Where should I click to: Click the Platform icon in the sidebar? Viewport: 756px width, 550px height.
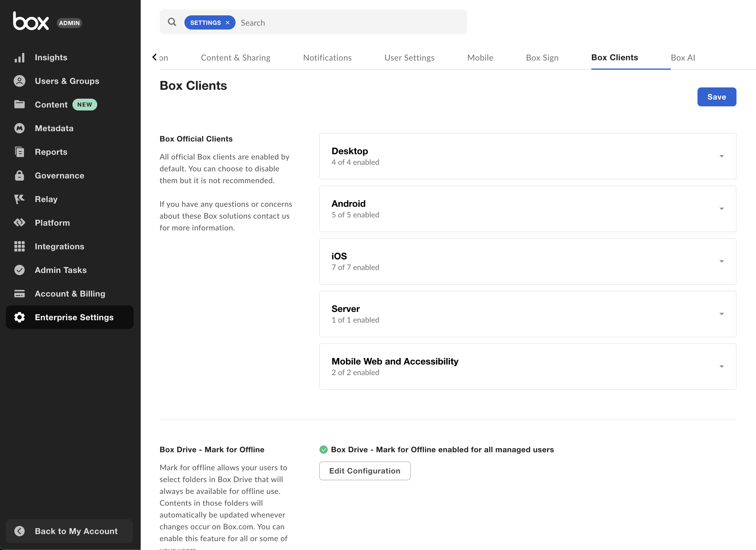19,222
